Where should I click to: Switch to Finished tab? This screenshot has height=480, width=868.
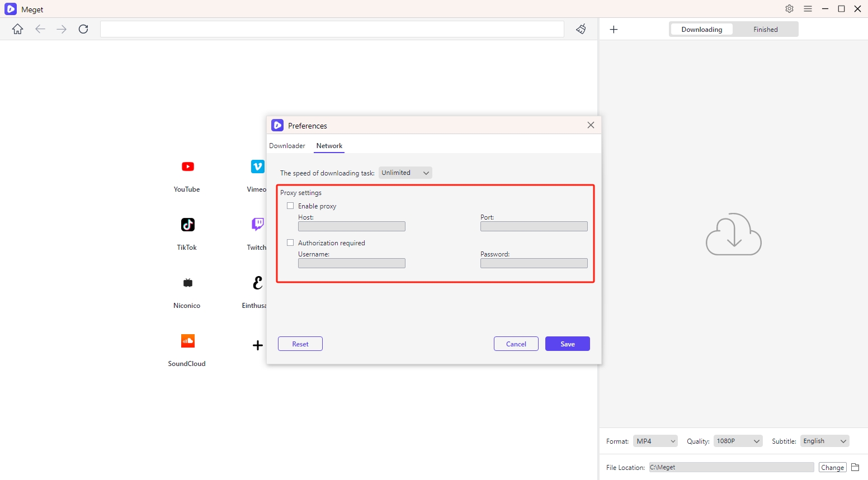point(766,30)
